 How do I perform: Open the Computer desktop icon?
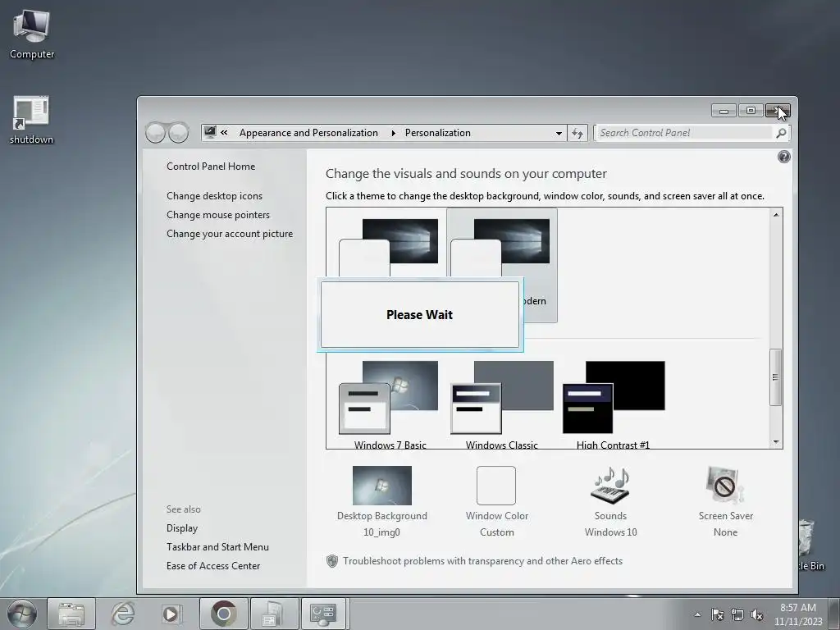32,34
